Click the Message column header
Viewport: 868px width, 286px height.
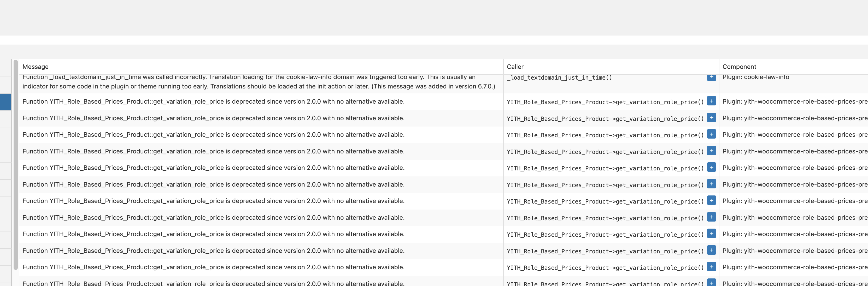(35, 67)
